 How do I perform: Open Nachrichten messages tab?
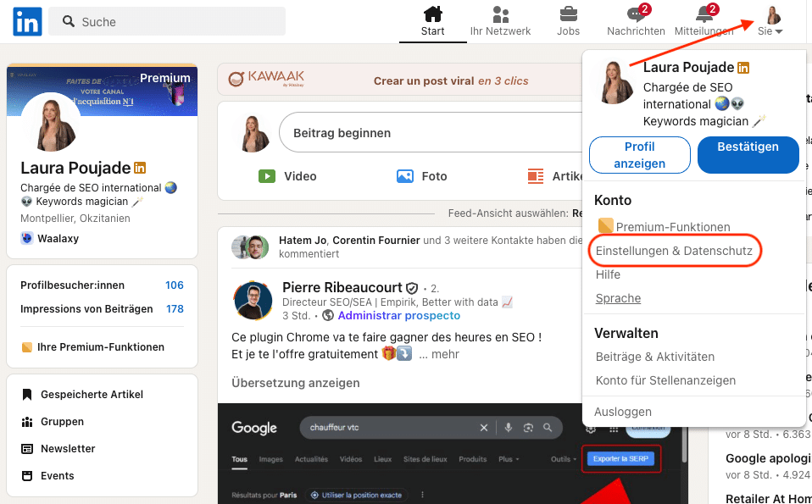(x=636, y=21)
